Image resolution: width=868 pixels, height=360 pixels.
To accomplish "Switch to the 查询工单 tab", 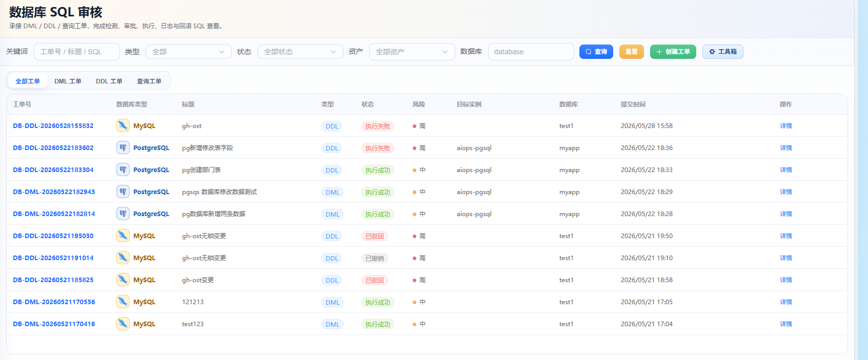I will 149,81.
